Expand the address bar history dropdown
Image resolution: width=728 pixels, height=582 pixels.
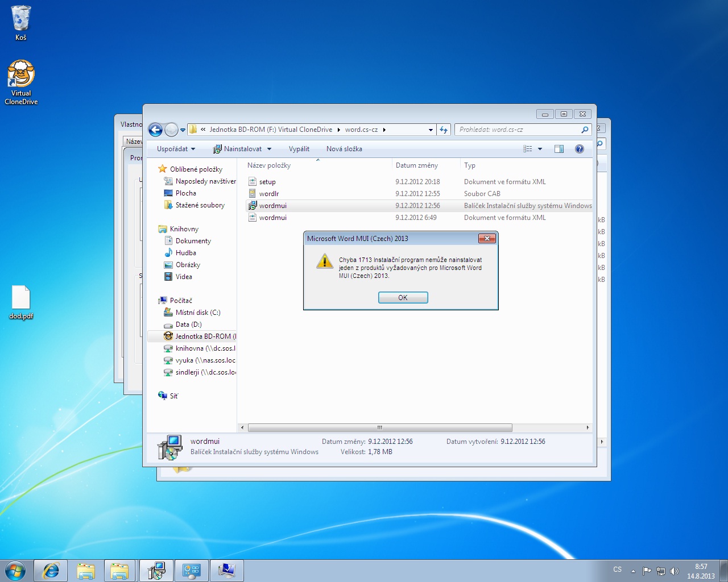pyautogui.click(x=431, y=130)
